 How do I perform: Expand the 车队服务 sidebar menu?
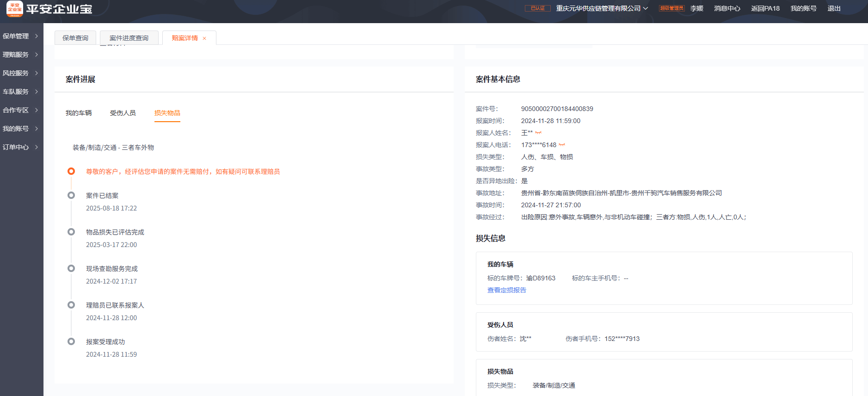[21, 92]
